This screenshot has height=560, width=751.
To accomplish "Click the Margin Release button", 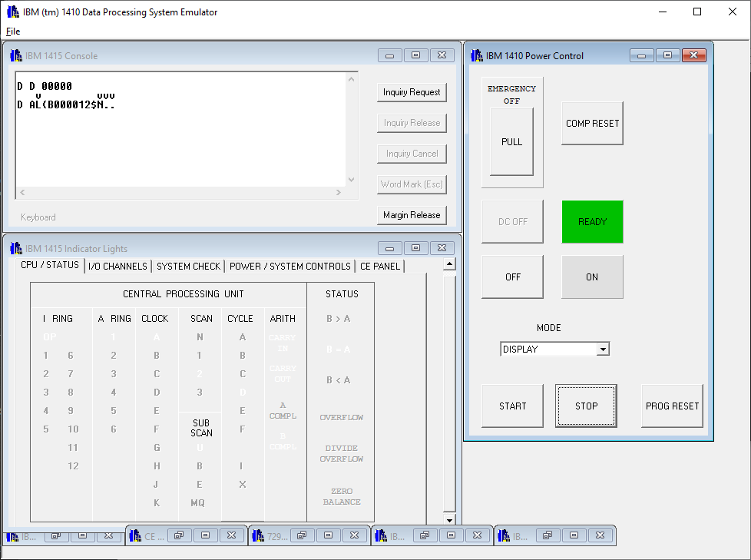I will [x=412, y=214].
